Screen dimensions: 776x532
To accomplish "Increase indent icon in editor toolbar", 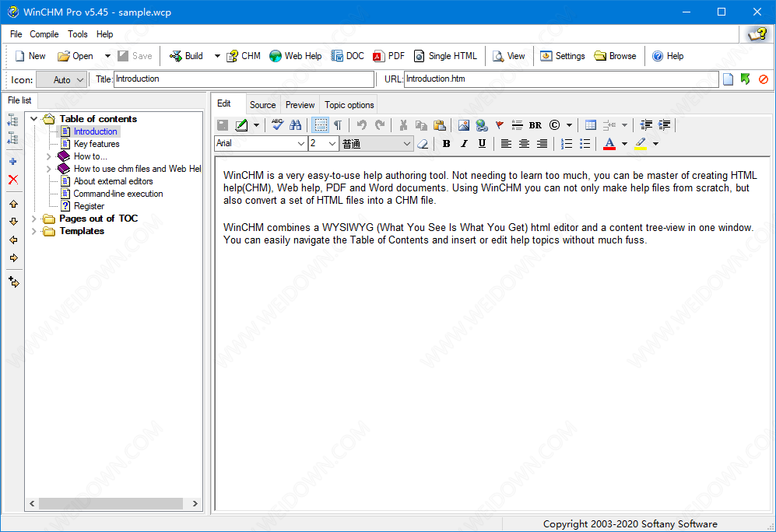I will 664,125.
